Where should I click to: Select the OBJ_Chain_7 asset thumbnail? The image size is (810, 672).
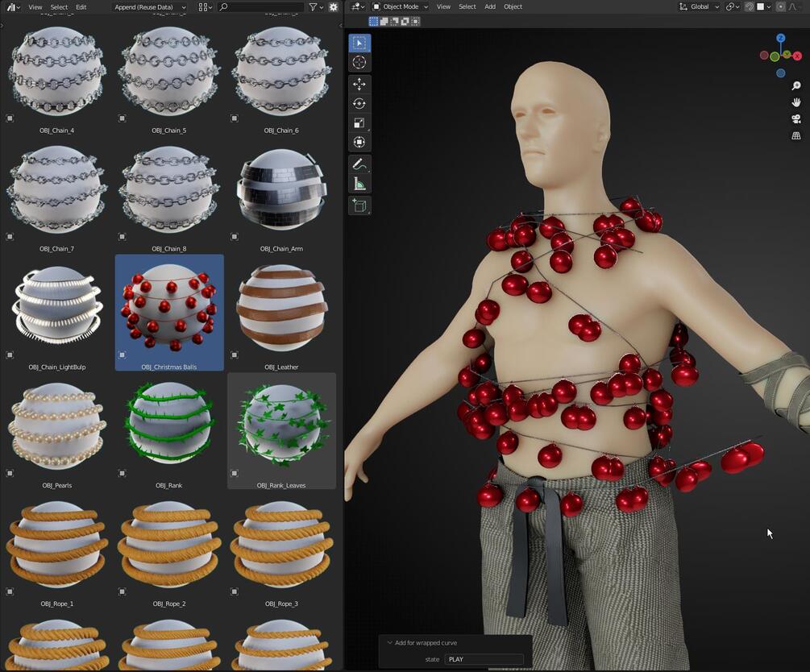click(57, 190)
